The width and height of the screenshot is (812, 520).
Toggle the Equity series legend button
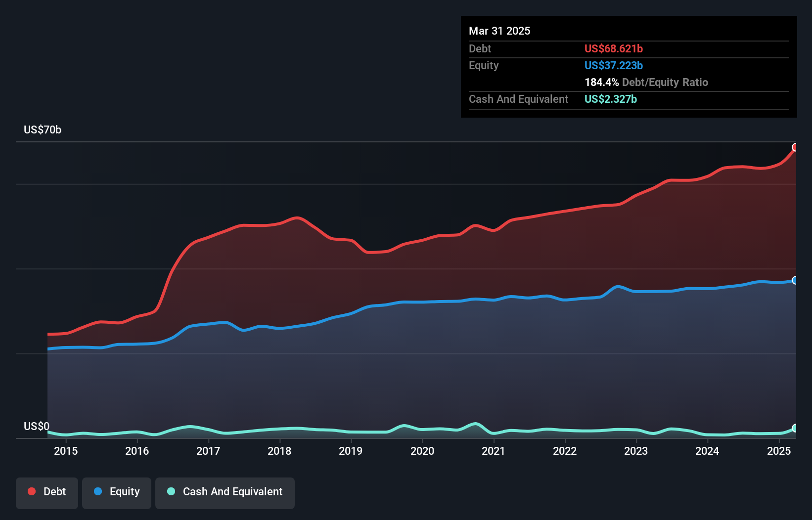click(x=117, y=492)
